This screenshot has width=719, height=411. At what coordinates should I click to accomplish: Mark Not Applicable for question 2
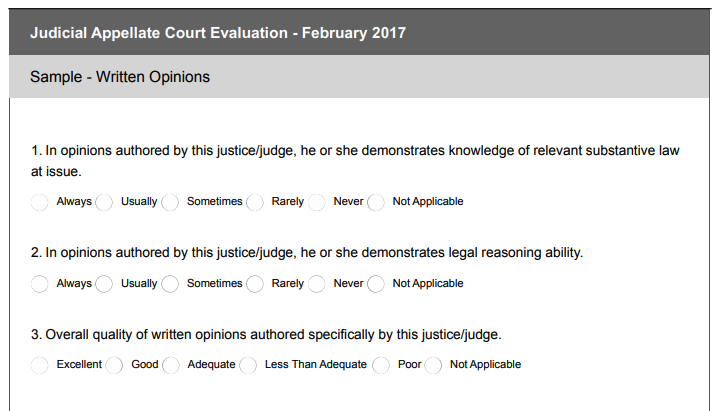(376, 284)
